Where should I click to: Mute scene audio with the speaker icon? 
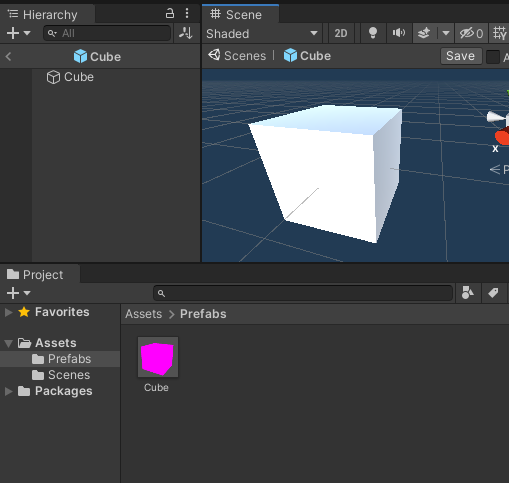click(x=399, y=33)
